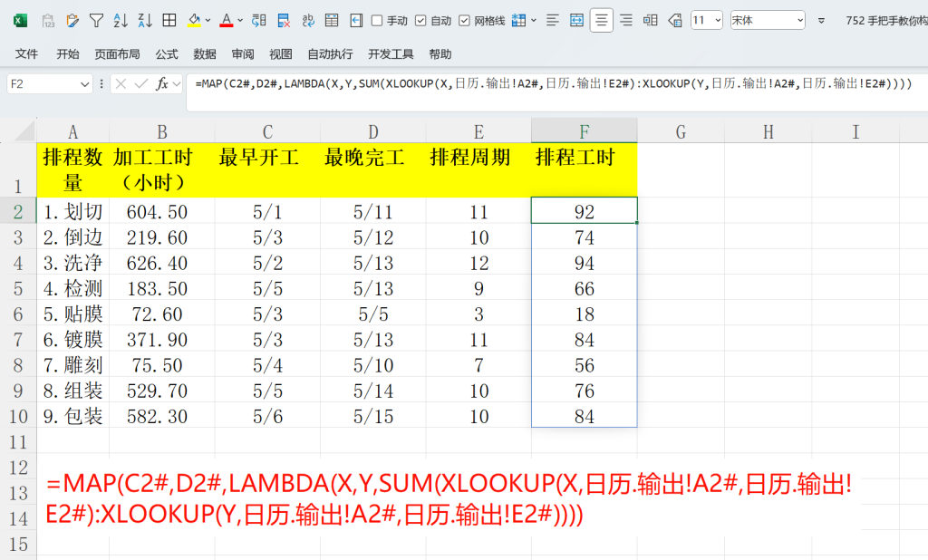The height and width of the screenshot is (560, 928).
Task: Sort descending with the Z-A icon
Action: pyautogui.click(x=144, y=21)
